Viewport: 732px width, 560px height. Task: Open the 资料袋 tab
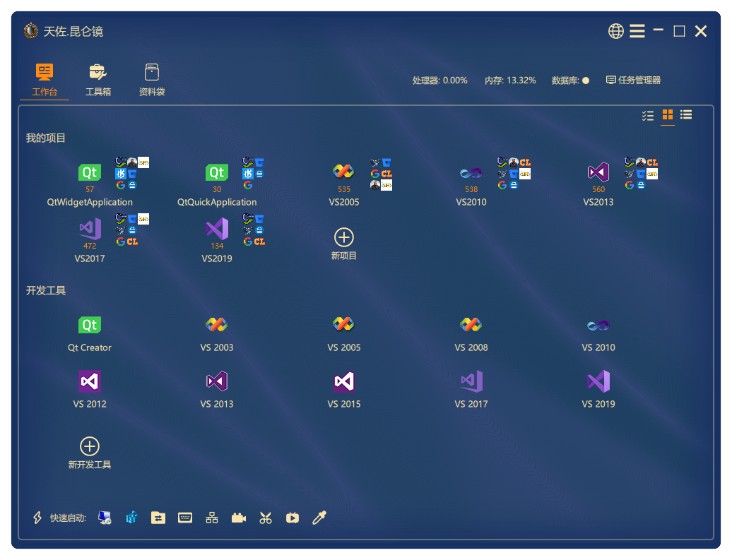click(x=152, y=80)
